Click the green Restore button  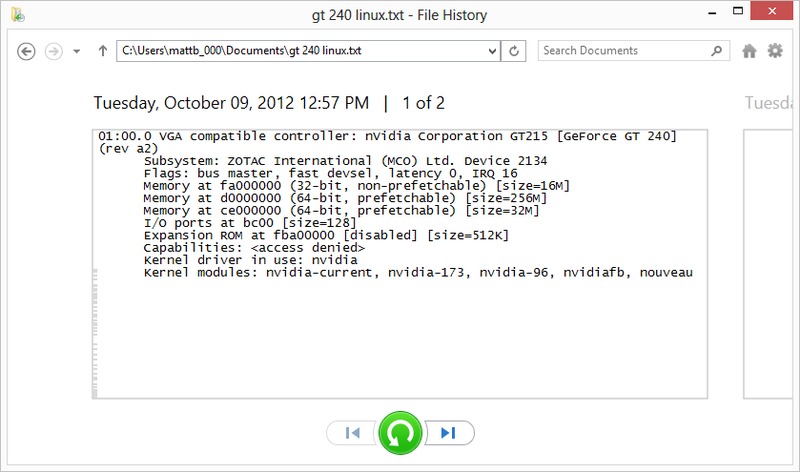(400, 432)
